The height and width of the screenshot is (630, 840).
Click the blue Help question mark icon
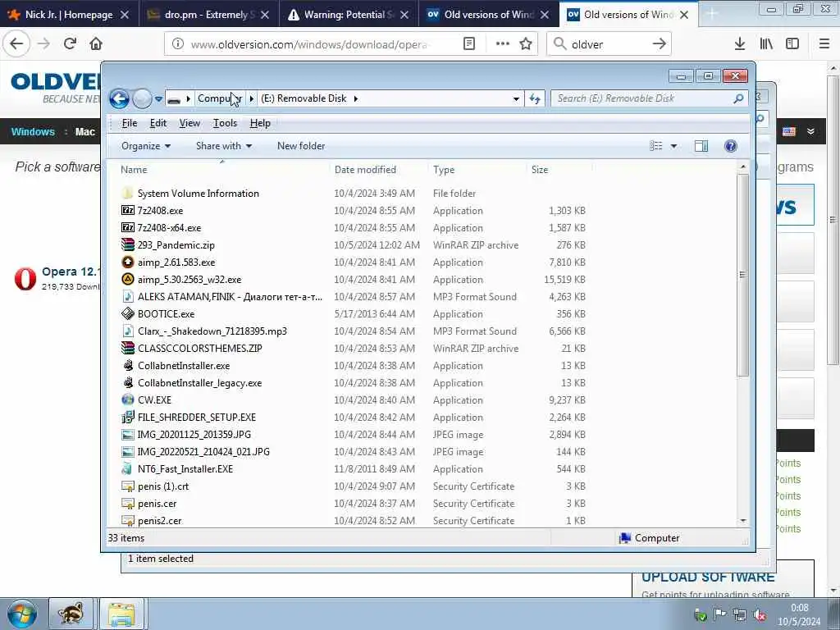[731, 146]
